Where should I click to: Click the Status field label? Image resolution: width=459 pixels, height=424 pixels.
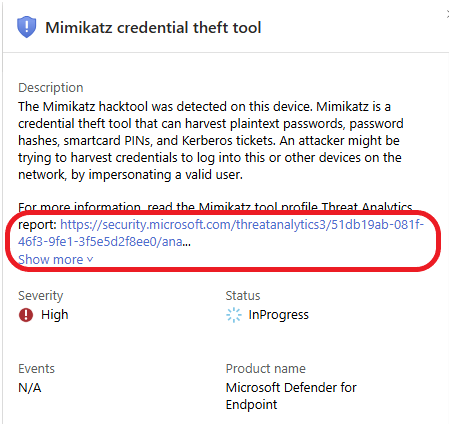(x=243, y=296)
